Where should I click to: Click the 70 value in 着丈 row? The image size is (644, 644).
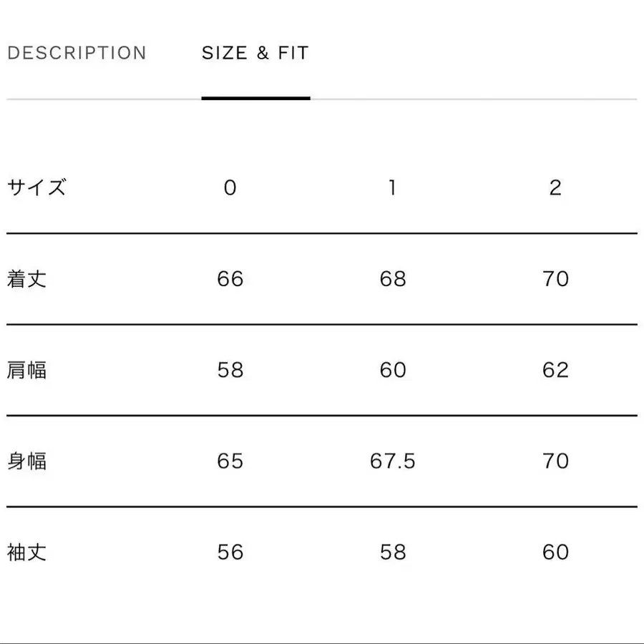555,279
